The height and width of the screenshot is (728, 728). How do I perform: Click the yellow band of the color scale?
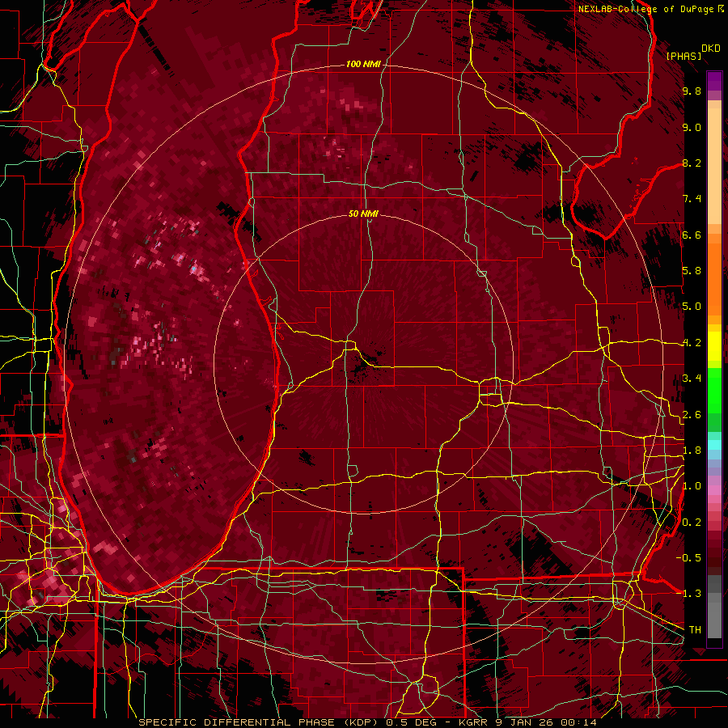pyautogui.click(x=714, y=346)
